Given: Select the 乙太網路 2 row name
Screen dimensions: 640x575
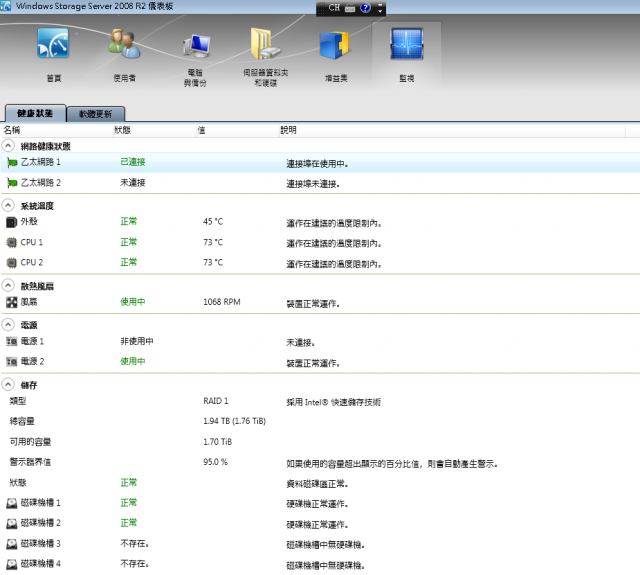Looking at the screenshot, I should tap(40, 182).
